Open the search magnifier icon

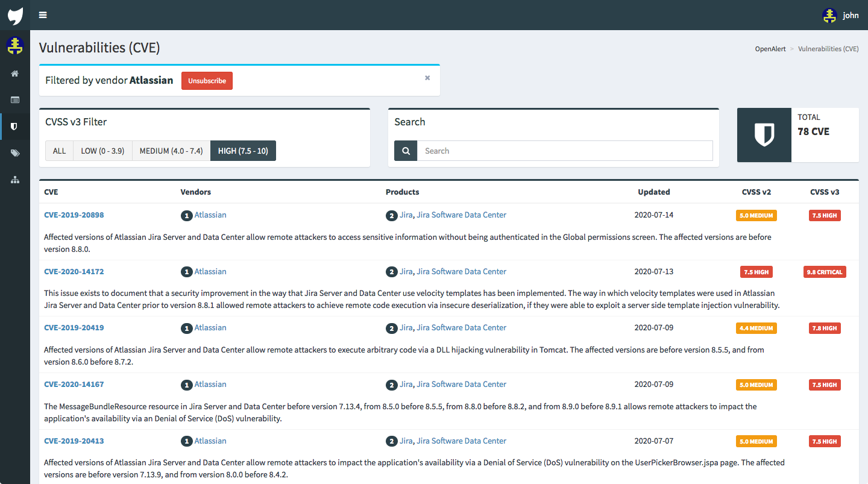coord(405,151)
